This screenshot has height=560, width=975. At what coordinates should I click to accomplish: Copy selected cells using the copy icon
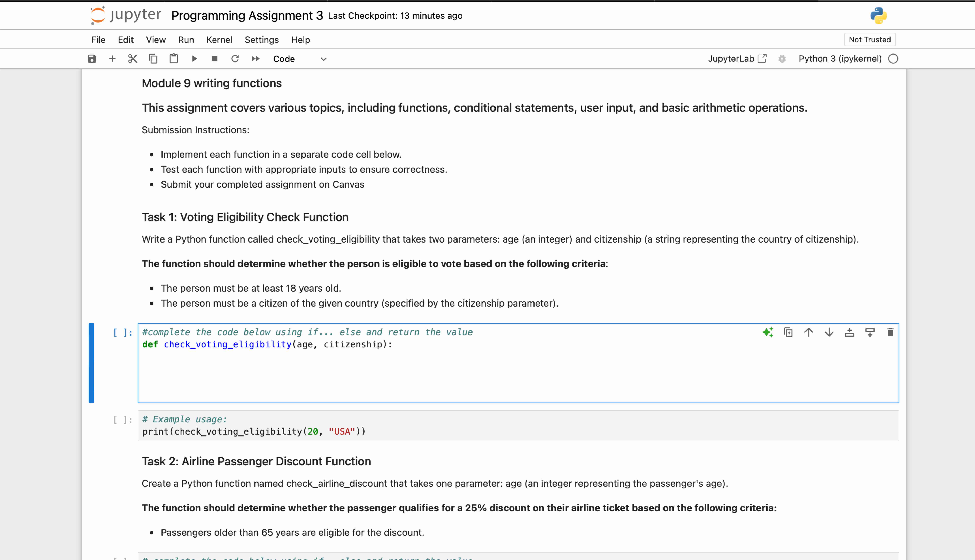tap(153, 58)
